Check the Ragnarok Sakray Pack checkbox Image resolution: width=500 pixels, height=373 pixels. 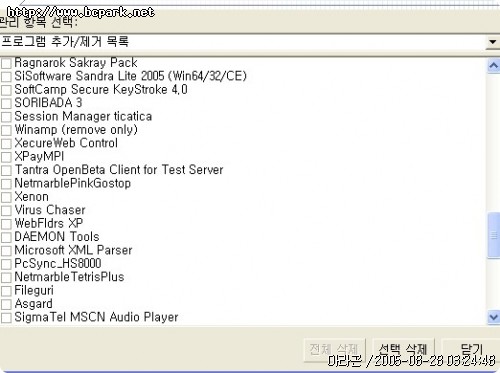tap(6, 63)
